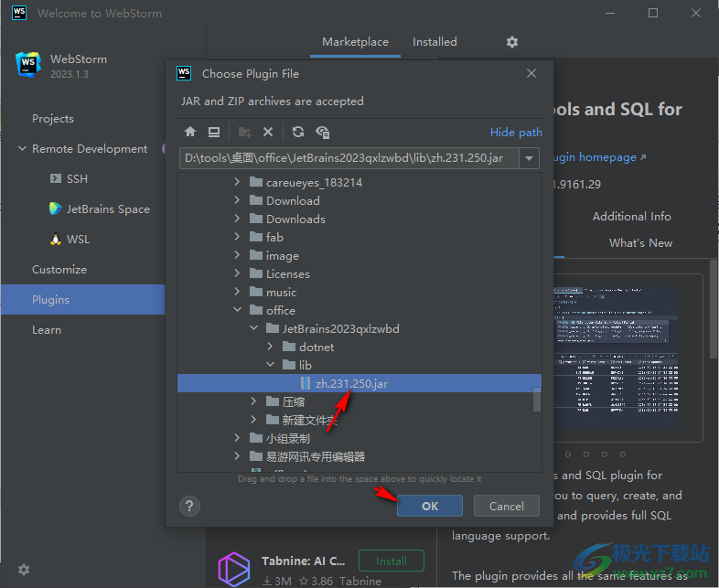Expand the 压缩 folder

coord(253,401)
